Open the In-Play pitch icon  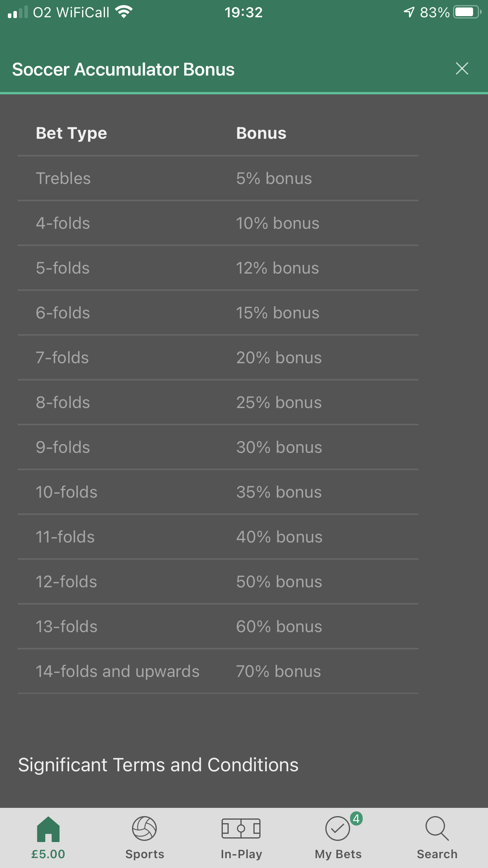click(x=241, y=829)
